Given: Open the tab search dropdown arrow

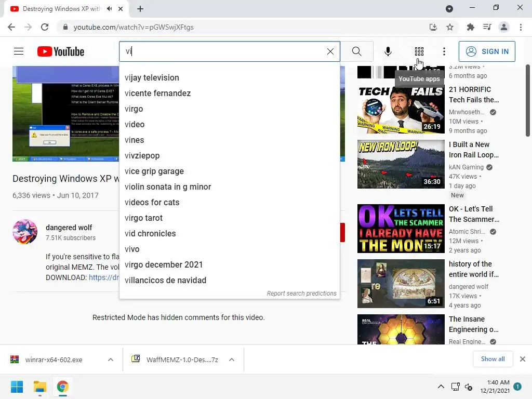Looking at the screenshot, I should (x=449, y=9).
